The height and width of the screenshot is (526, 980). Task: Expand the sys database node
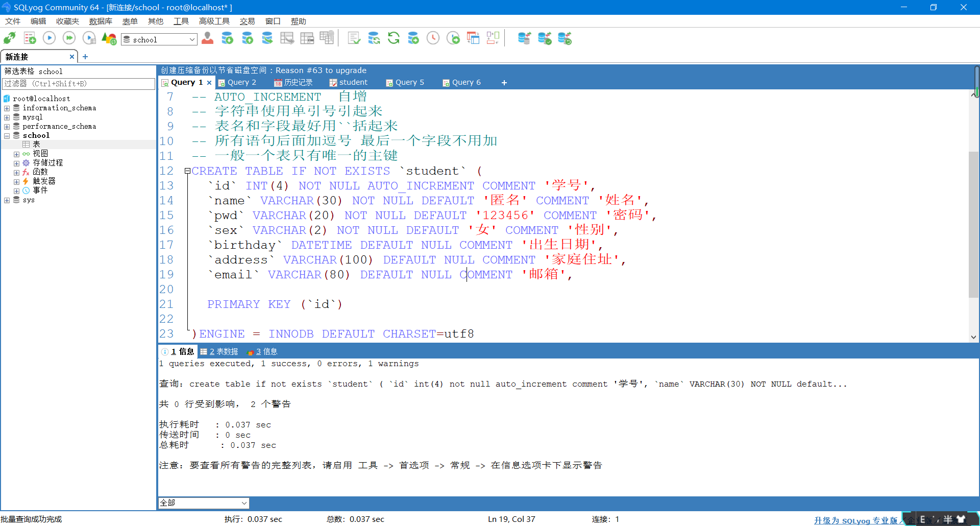tap(7, 200)
